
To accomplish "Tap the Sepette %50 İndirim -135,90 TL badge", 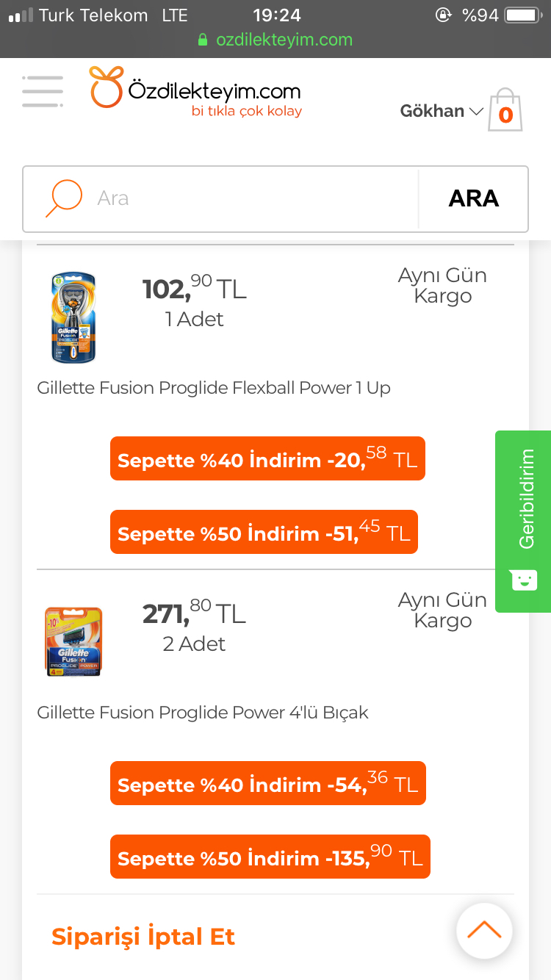I will (x=270, y=857).
